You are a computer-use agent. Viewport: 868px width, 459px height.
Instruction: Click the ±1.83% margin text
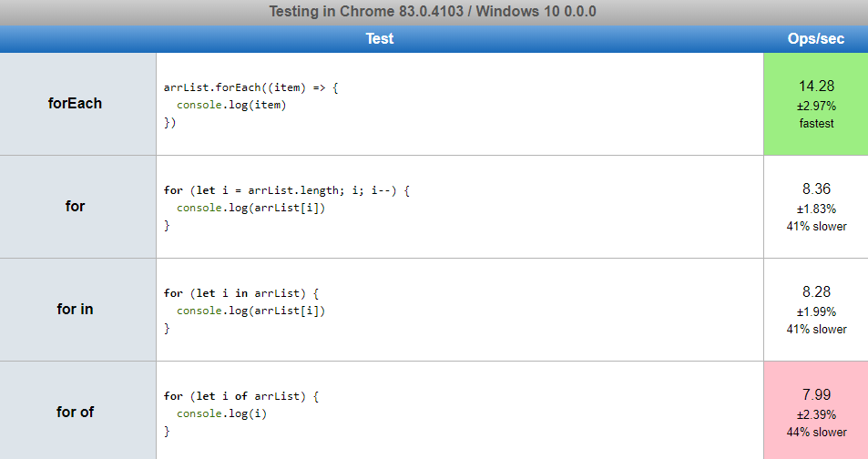click(x=816, y=209)
